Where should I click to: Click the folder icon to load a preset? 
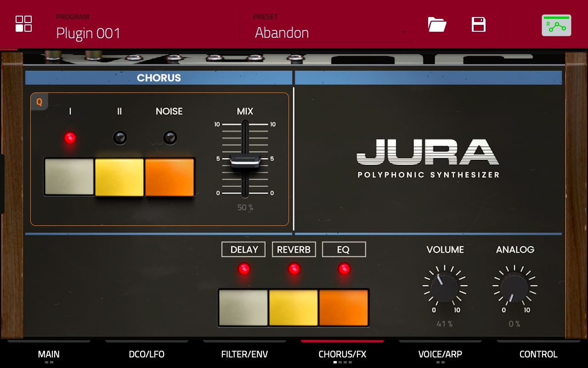pos(437,25)
